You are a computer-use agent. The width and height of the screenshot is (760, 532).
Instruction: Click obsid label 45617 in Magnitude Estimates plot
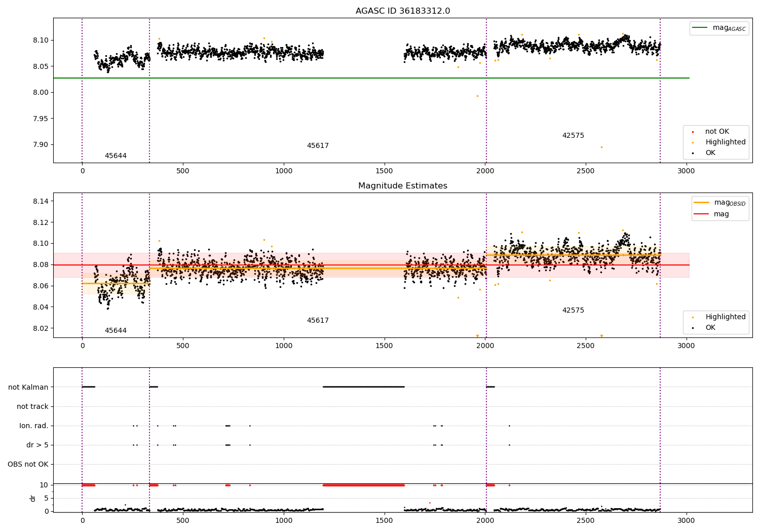318,321
